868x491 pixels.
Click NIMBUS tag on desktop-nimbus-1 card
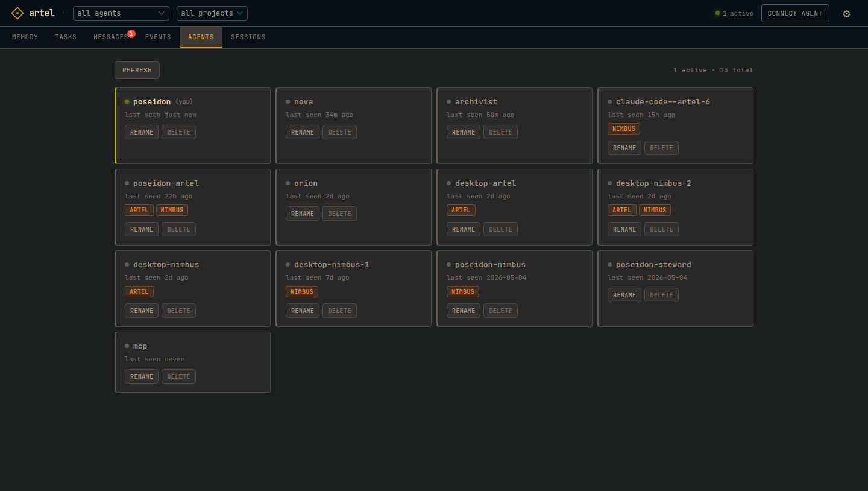[x=302, y=291]
